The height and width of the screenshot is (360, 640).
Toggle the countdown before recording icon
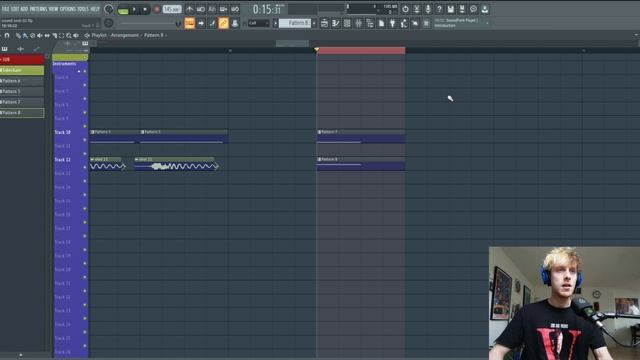pyautogui.click(x=212, y=9)
